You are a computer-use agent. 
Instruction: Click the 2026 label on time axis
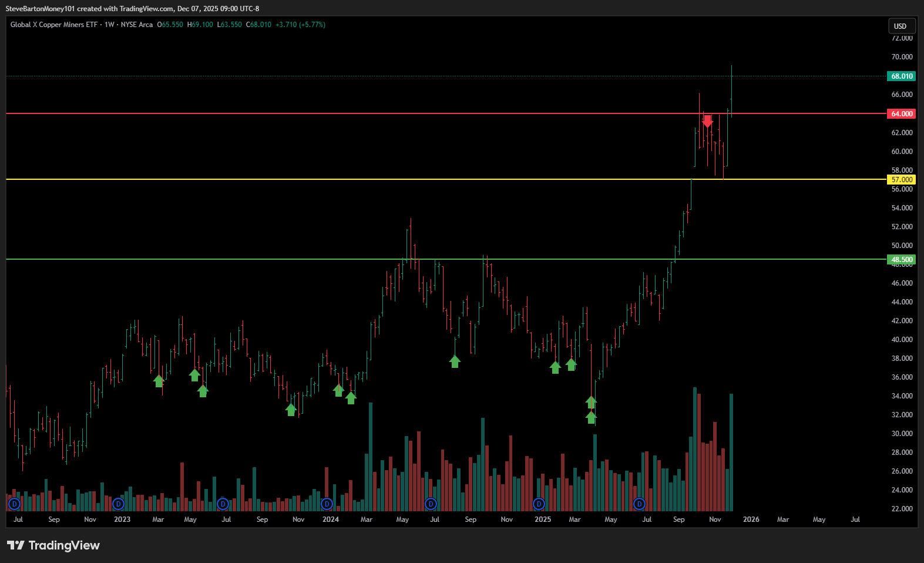click(751, 520)
